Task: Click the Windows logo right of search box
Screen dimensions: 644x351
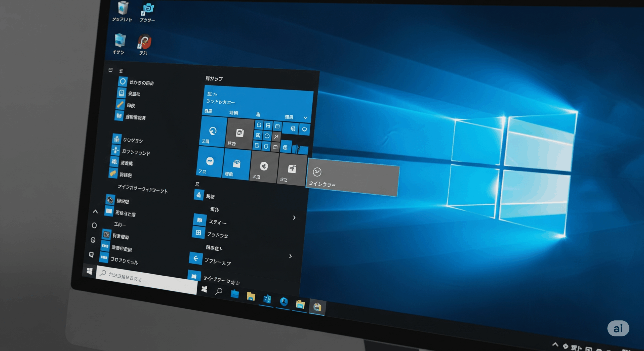Action: [x=204, y=290]
